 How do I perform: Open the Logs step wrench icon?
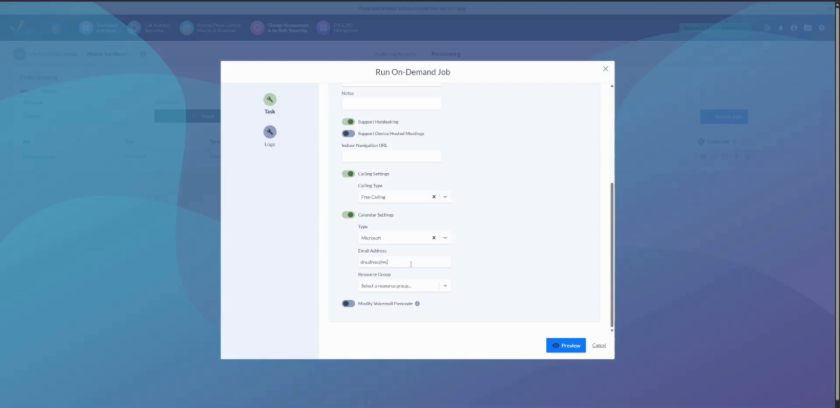tap(269, 132)
